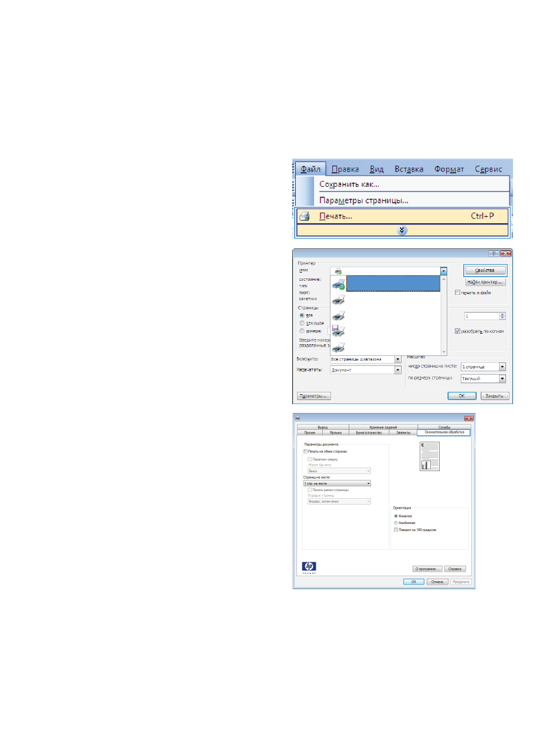
Task: Switch to the Вывод tab
Action: [323, 427]
